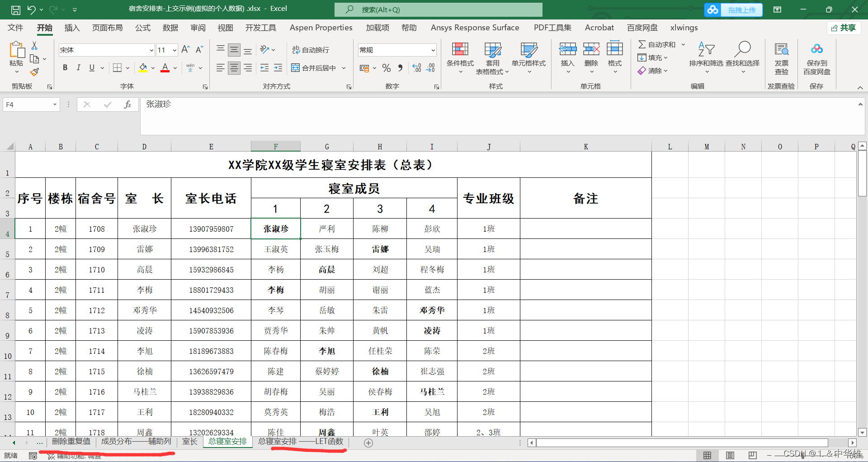Viewport: 868px width, 462px height.
Task: Open the 清除 clear dropdown
Action: 652,71
